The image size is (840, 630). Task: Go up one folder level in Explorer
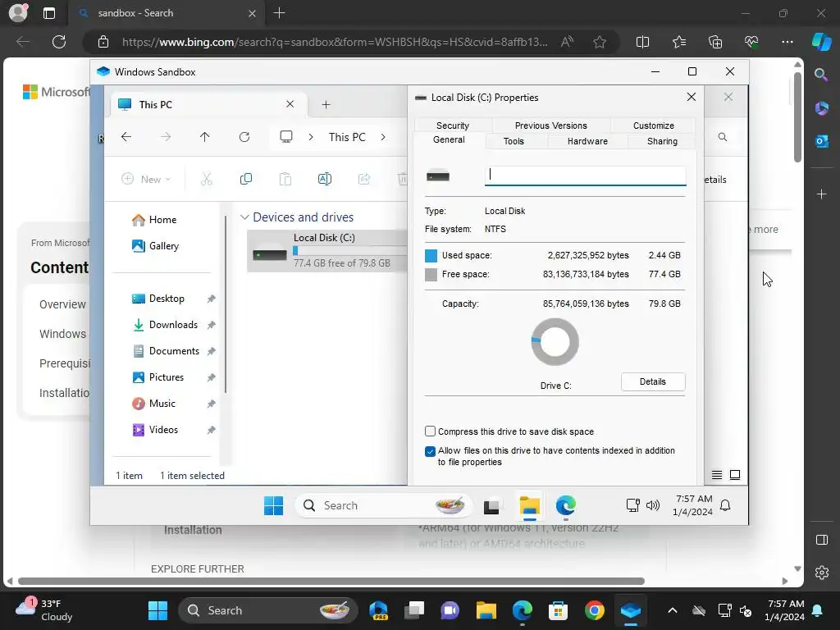tap(204, 137)
